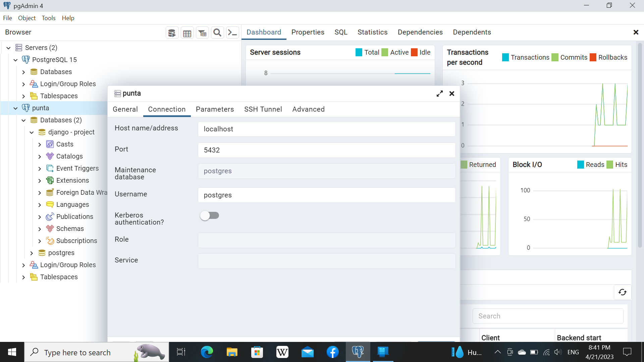Viewport: 644px width, 362px height.
Task: Click the Query Tool toolbar icon
Action: [172, 33]
